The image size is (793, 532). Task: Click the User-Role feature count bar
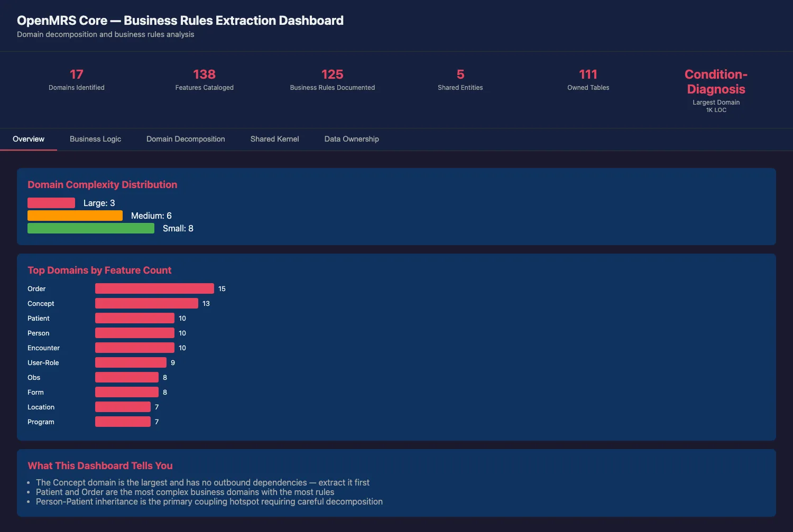point(131,362)
